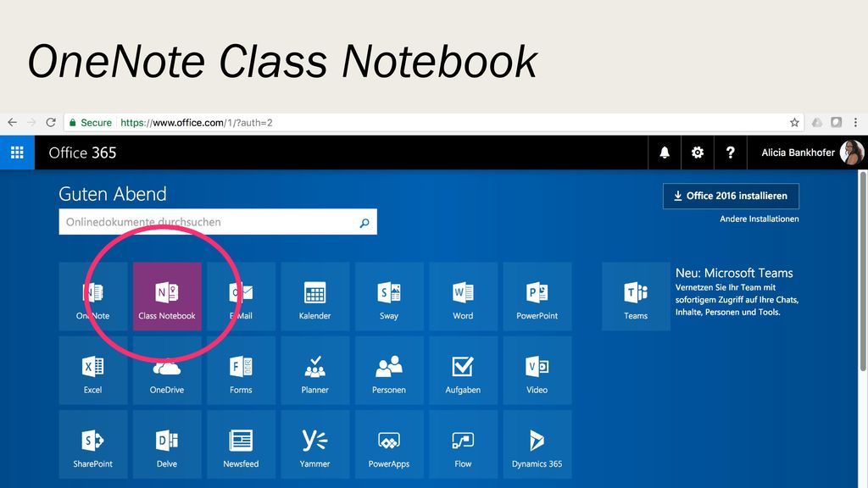The width and height of the screenshot is (868, 488).
Task: Launch the Sway app tile
Action: [389, 297]
